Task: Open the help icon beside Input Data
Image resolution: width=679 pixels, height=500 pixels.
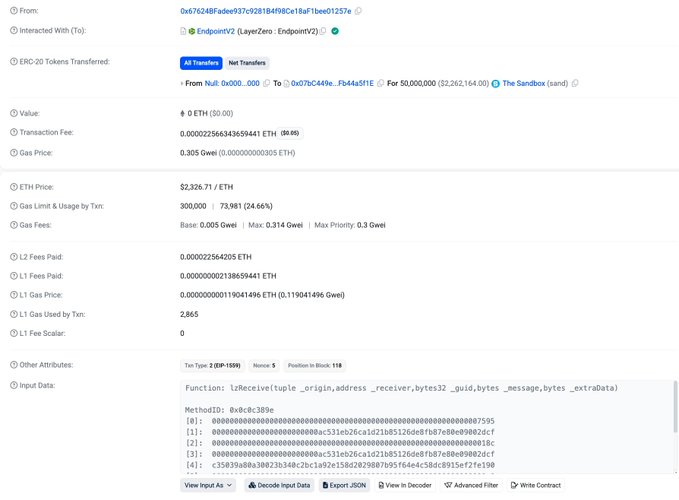Action: 14,385
